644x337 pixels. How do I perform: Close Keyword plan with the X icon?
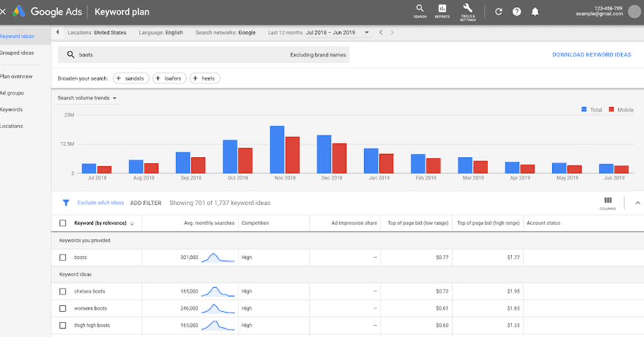3,11
